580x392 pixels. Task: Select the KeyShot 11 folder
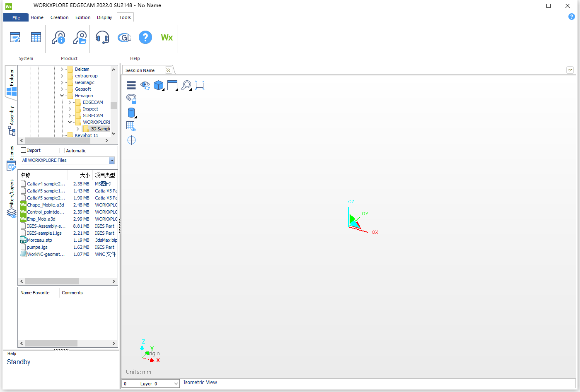(x=87, y=135)
